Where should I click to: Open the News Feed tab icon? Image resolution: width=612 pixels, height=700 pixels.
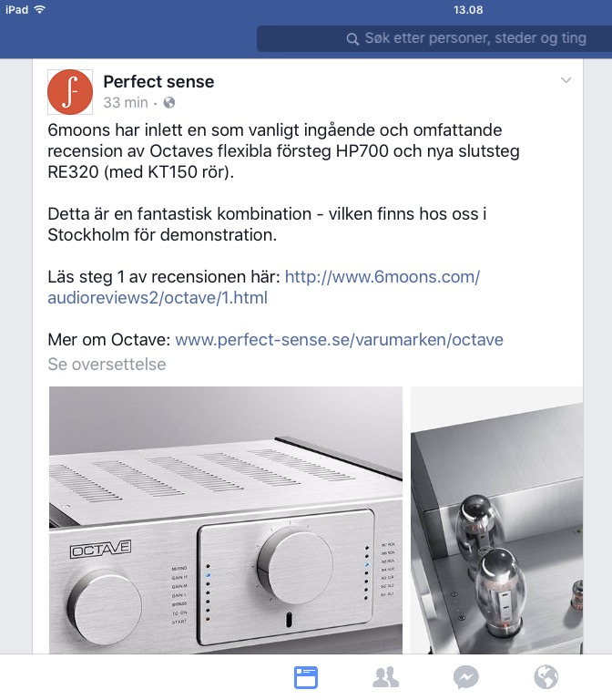306,677
